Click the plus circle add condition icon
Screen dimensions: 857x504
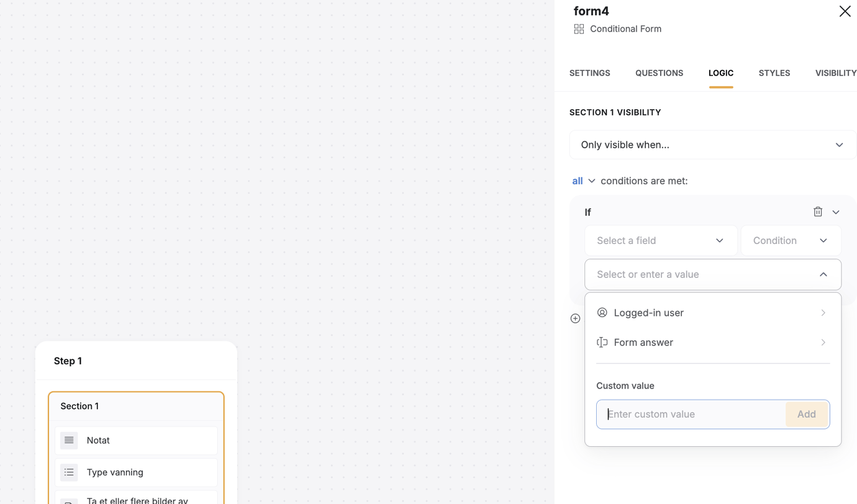point(575,318)
